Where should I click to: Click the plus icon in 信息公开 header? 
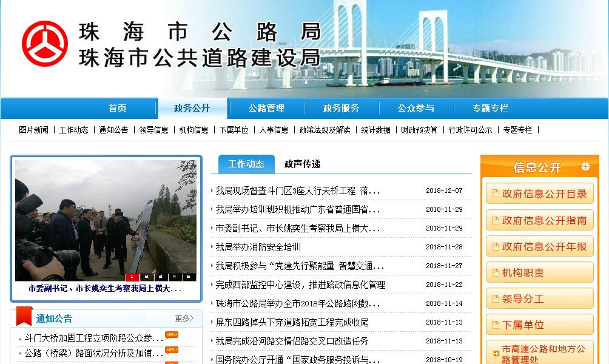[585, 166]
